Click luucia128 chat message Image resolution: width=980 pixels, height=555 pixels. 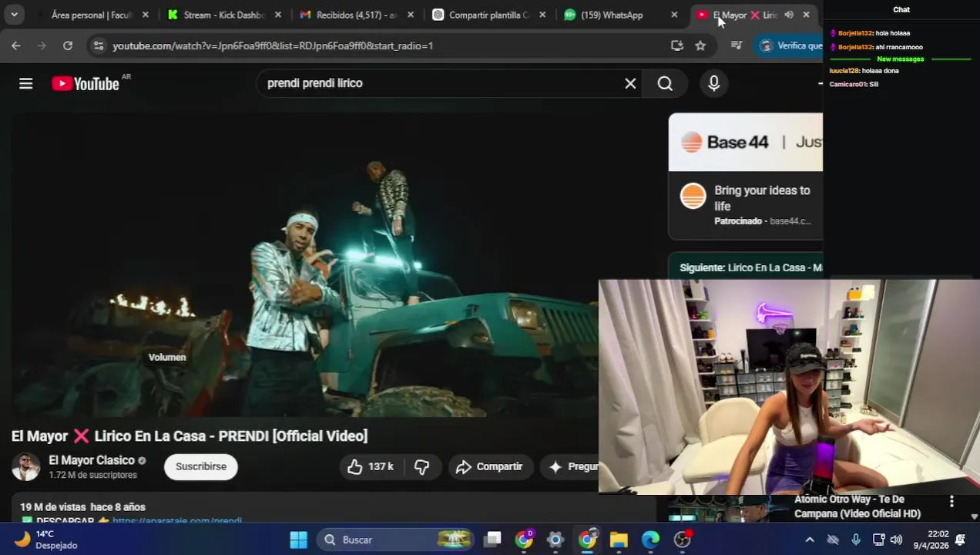[x=864, y=71]
